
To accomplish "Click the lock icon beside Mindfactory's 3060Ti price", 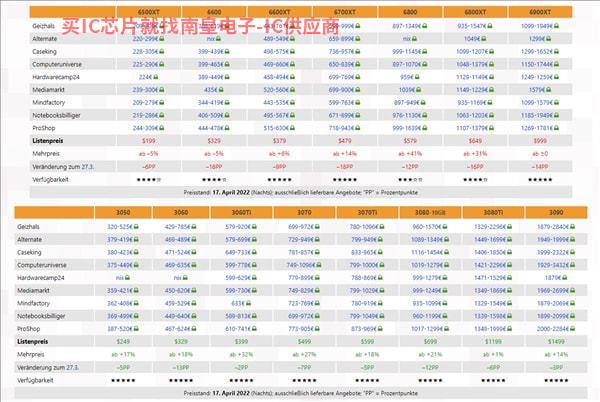I will pos(248,303).
